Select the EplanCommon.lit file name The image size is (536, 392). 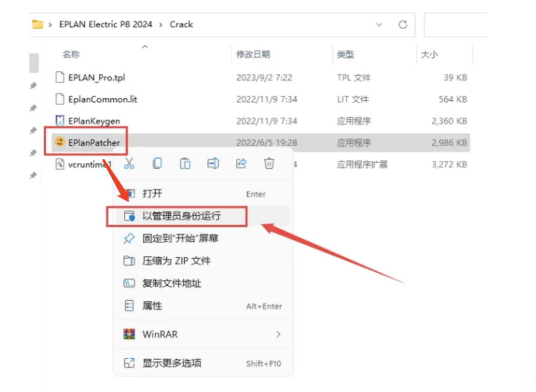pyautogui.click(x=103, y=99)
